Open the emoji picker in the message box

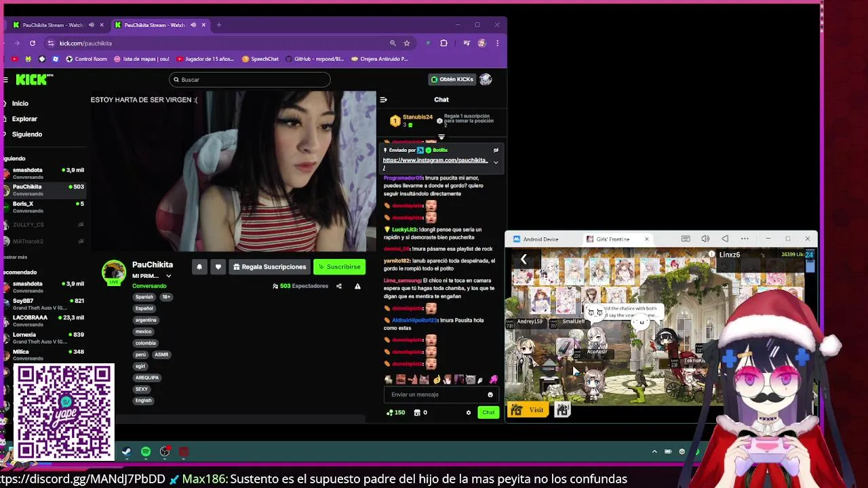pos(490,394)
